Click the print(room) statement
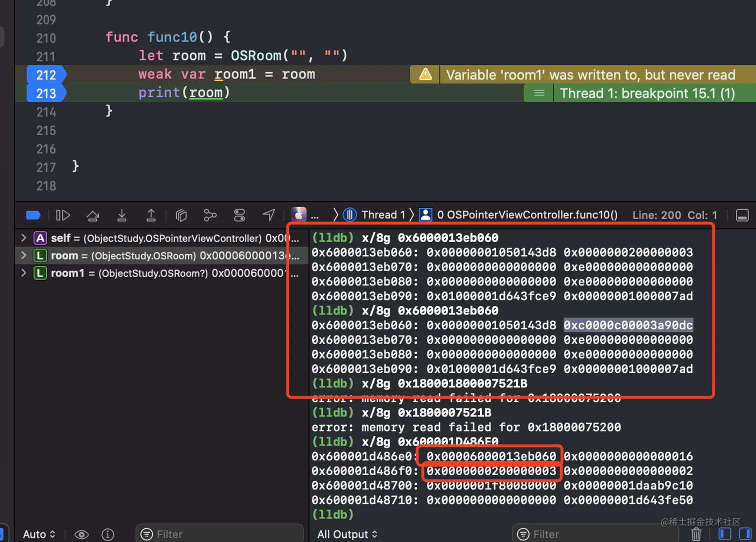756x542 pixels. click(x=184, y=92)
